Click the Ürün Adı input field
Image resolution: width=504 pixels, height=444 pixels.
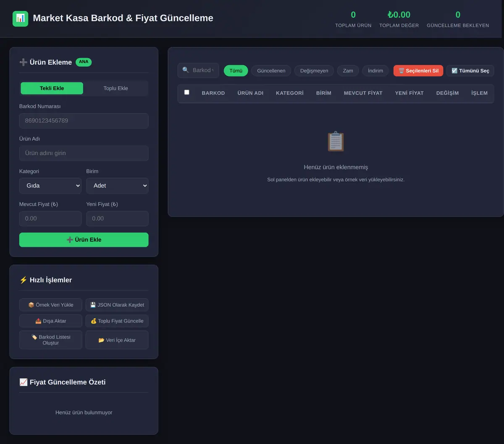pyautogui.click(x=84, y=153)
